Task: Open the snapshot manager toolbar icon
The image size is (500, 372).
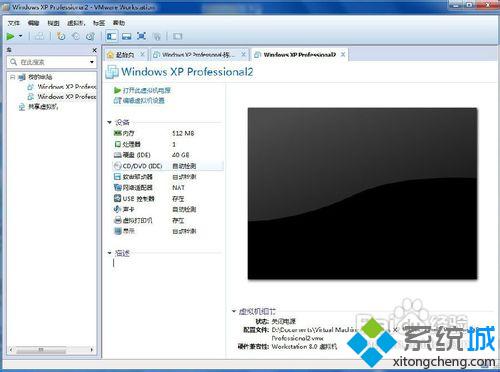Action: coord(90,36)
